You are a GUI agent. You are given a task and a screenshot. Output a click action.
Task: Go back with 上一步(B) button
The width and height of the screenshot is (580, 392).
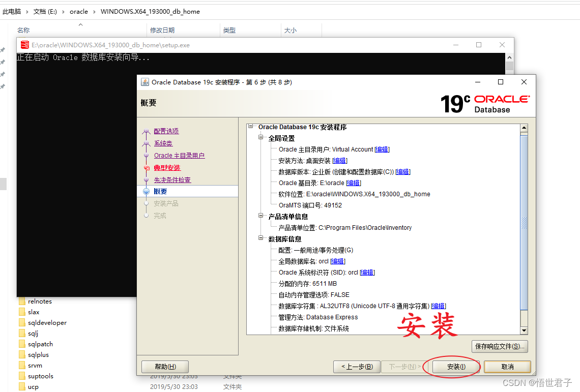tap(357, 367)
